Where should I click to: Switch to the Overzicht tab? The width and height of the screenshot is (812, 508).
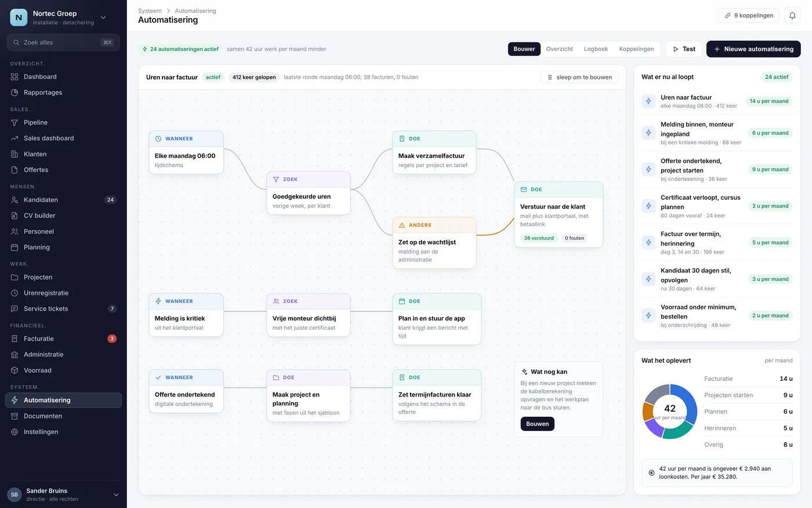pyautogui.click(x=560, y=49)
